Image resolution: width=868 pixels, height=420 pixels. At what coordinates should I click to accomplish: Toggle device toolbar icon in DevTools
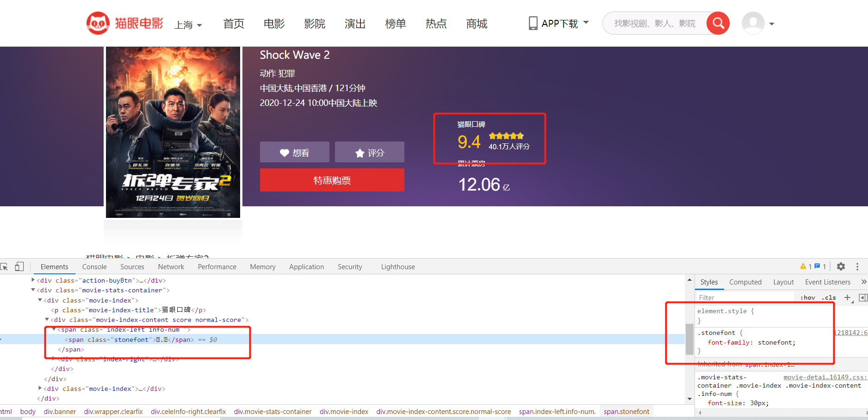pos(19,266)
